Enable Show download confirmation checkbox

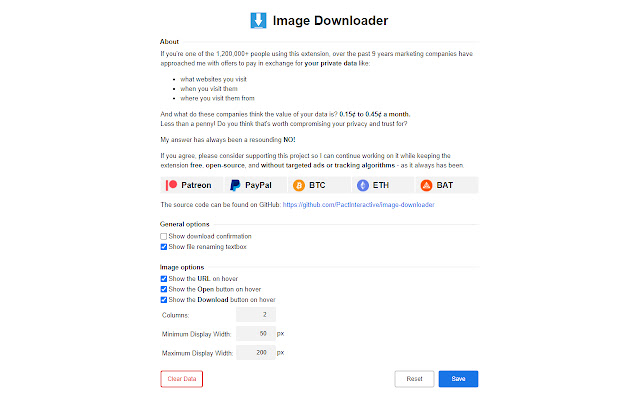tap(164, 236)
